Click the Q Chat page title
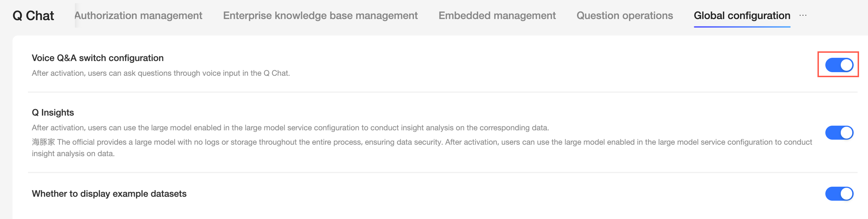 coord(33,15)
